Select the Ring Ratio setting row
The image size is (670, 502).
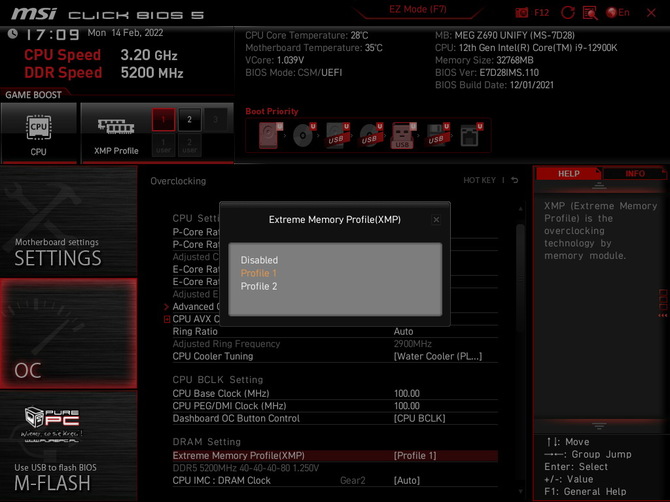point(335,332)
